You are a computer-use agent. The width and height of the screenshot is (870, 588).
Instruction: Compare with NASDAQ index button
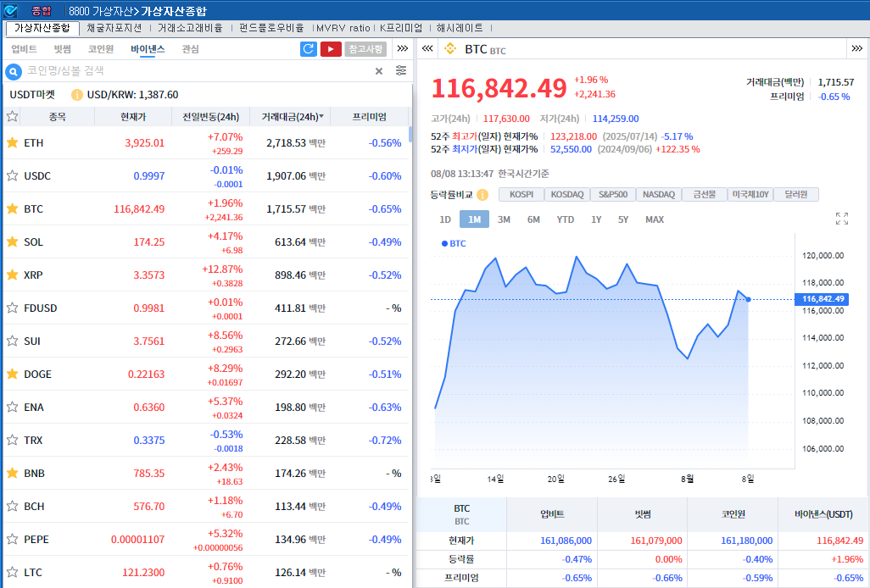coord(658,195)
